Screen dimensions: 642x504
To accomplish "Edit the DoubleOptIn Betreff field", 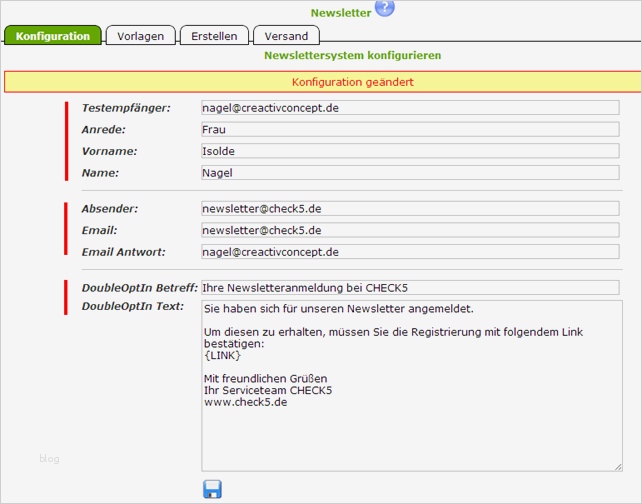I will [410, 287].
